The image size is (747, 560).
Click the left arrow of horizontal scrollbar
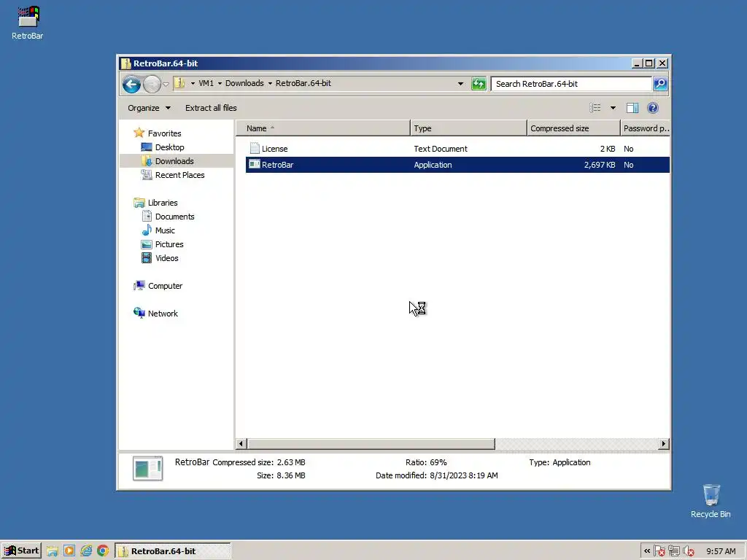pyautogui.click(x=241, y=444)
